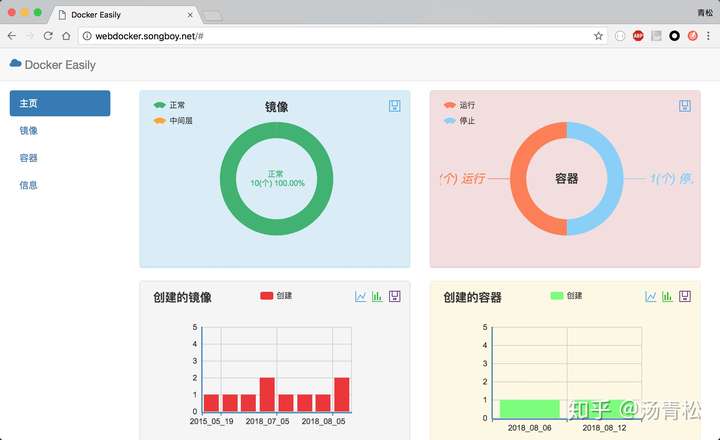The image size is (720, 440).
Task: View site info for webdocker.songboy.net
Action: (87, 36)
